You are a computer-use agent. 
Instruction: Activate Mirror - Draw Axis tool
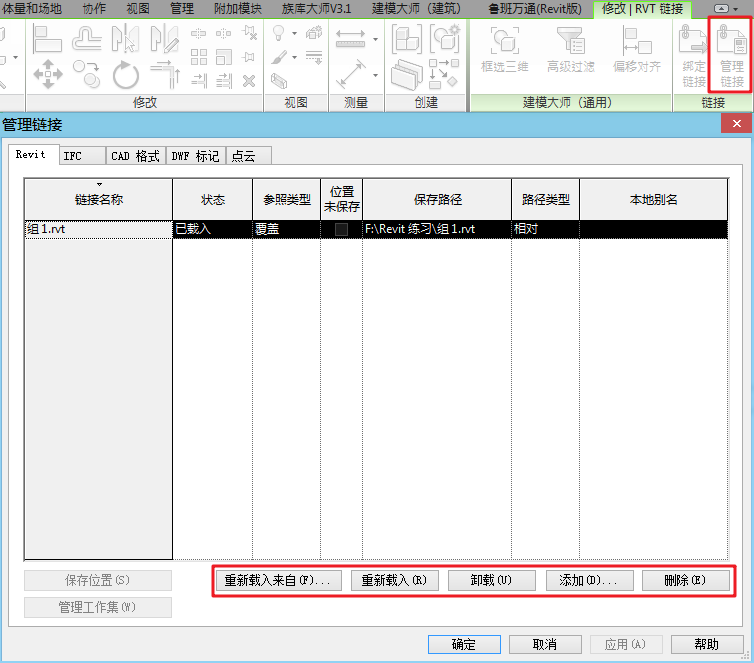[163, 39]
